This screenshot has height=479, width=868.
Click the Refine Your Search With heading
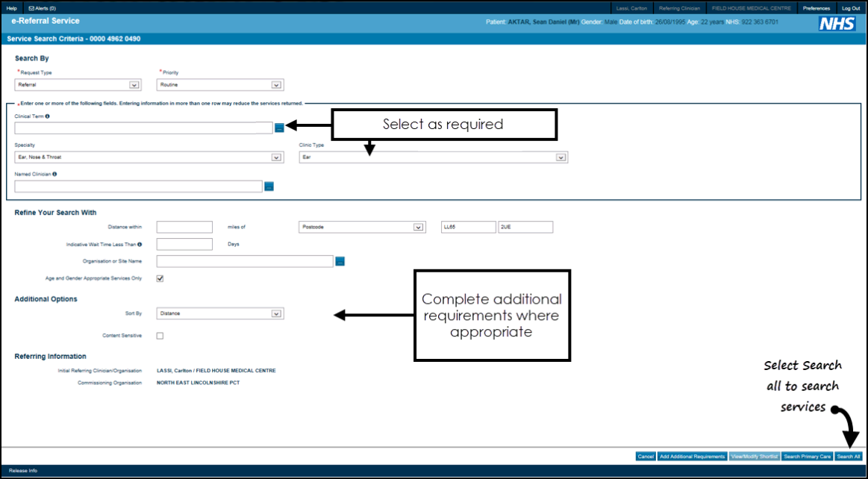click(55, 213)
